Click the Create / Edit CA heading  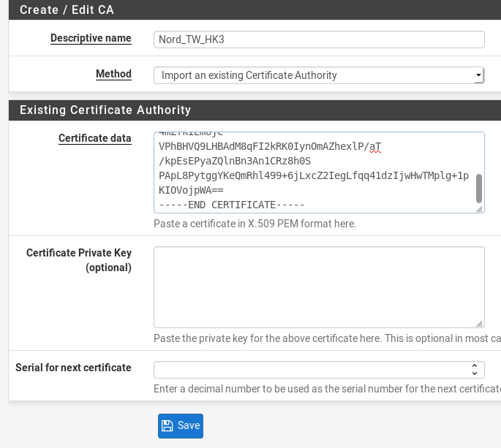click(x=67, y=10)
